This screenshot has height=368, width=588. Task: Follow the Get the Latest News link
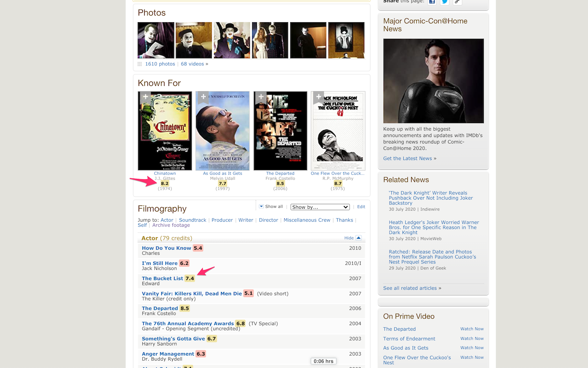pyautogui.click(x=408, y=158)
